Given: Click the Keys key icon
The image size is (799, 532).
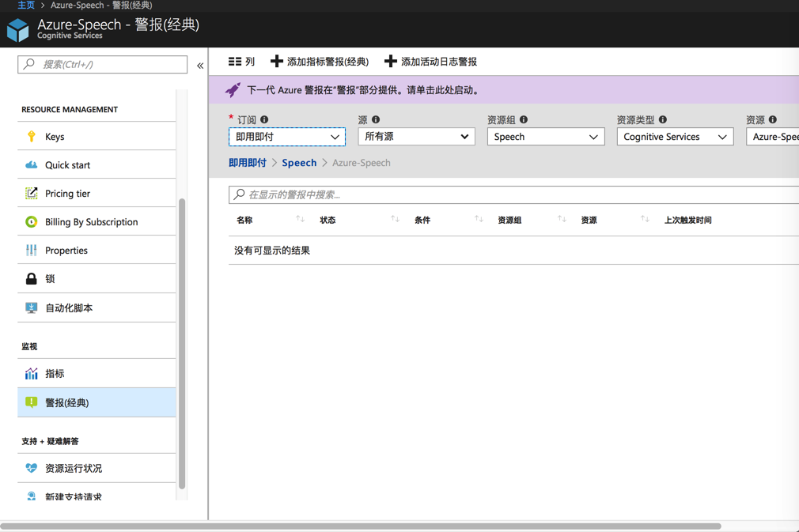Looking at the screenshot, I should pyautogui.click(x=31, y=136).
